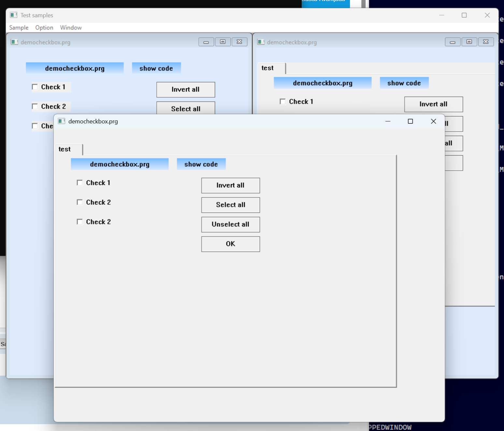Minimize the left MDI child window
The width and height of the screenshot is (504, 431).
click(x=206, y=42)
